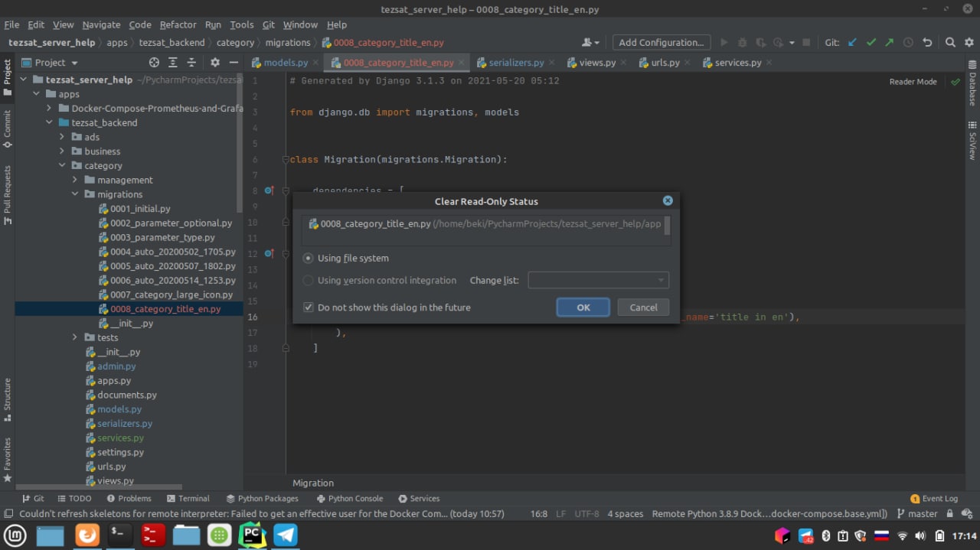Viewport: 980px width, 550px height.
Task: Switch to the models.py editor tab
Action: (x=285, y=63)
